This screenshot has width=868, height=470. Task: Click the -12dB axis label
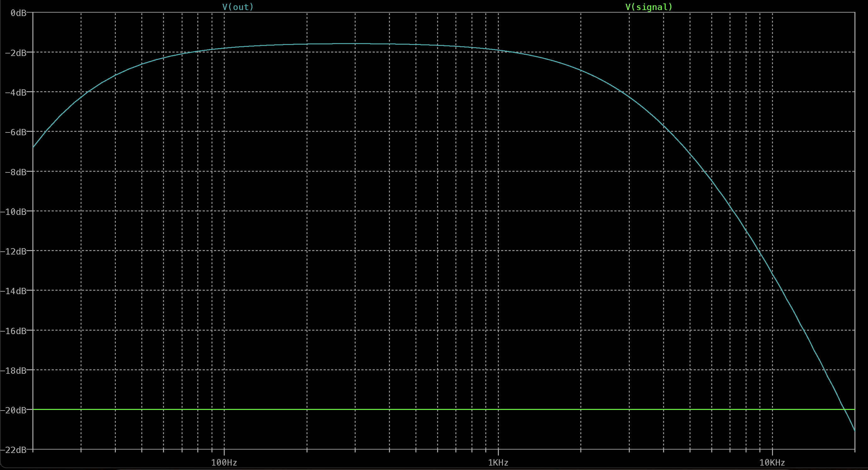13,251
